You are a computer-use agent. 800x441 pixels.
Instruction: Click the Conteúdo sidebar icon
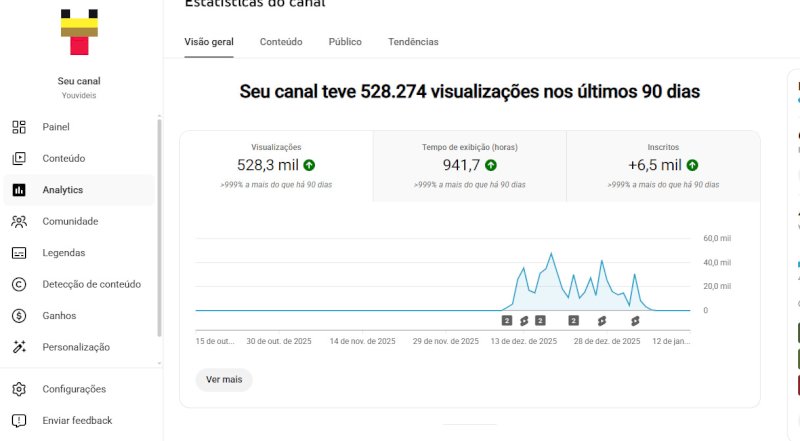19,158
